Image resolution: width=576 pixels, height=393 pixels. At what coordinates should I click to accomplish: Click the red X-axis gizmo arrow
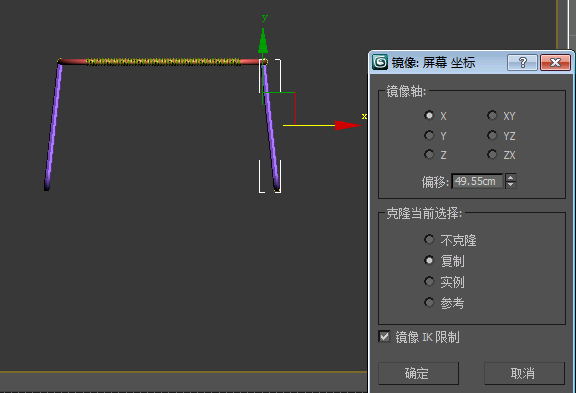(x=348, y=125)
